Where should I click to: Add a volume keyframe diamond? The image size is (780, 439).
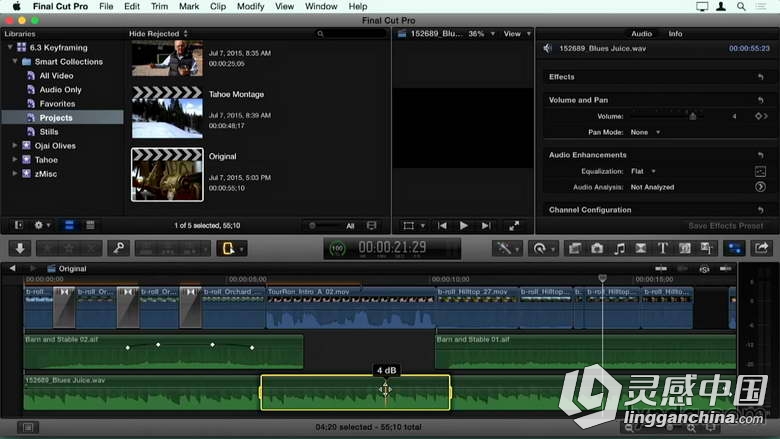click(759, 116)
